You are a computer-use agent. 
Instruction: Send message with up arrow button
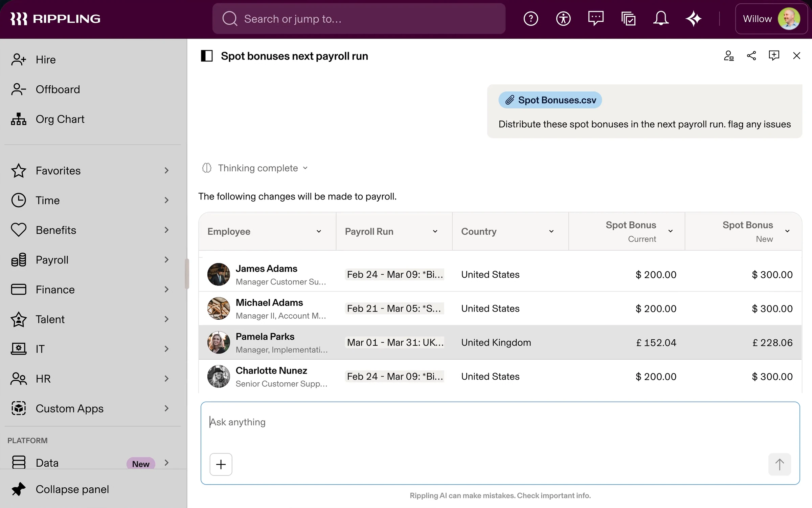click(780, 464)
